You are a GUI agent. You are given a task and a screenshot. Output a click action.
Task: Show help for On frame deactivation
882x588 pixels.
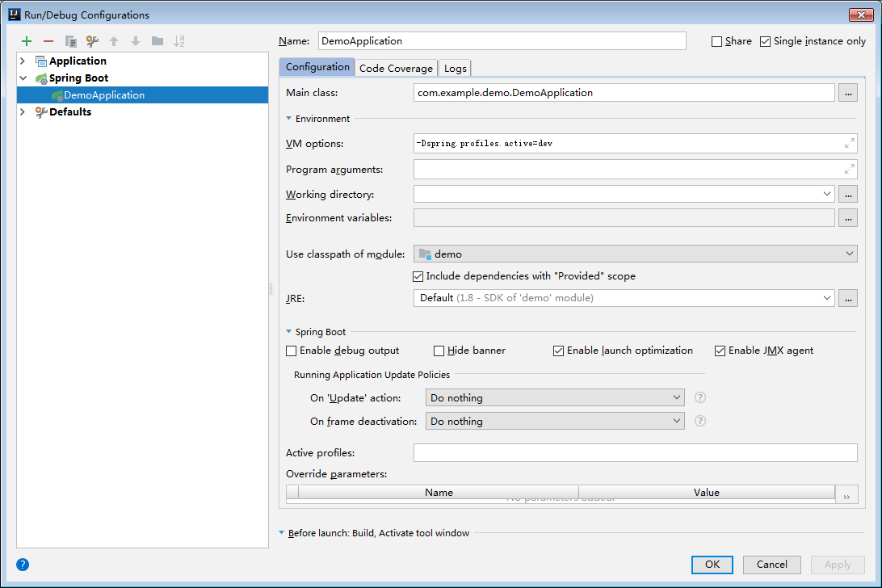click(x=699, y=421)
